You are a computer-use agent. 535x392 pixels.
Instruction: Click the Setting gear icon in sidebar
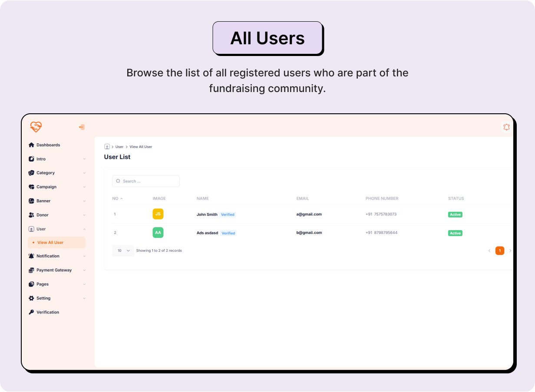pyautogui.click(x=31, y=298)
